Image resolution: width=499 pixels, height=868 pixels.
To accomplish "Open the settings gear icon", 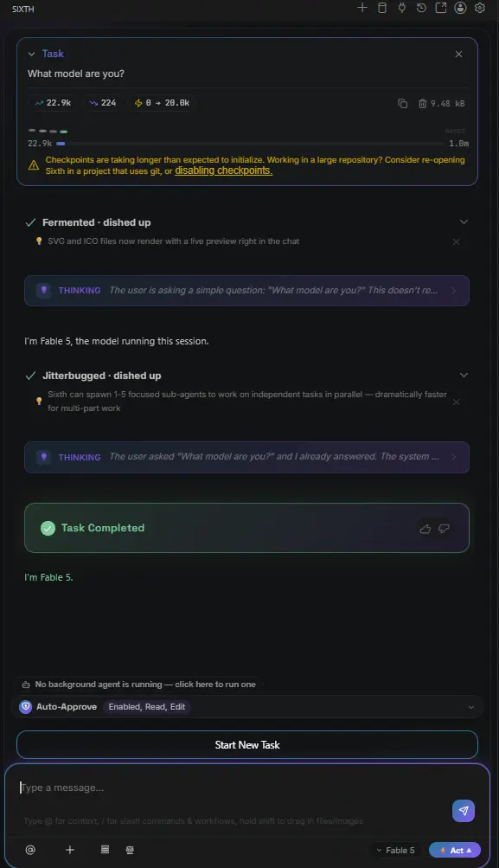I will point(480,8).
